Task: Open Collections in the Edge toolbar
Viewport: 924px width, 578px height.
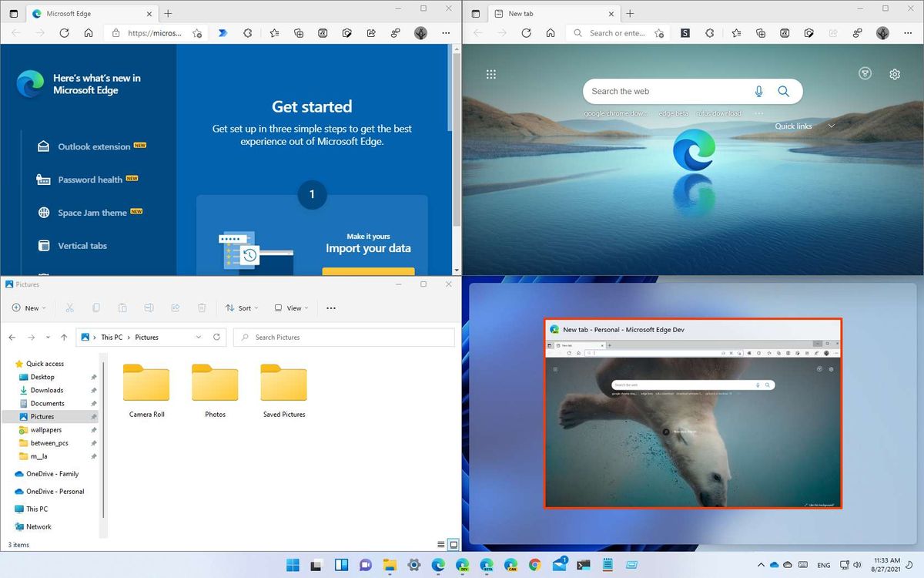Action: point(299,33)
